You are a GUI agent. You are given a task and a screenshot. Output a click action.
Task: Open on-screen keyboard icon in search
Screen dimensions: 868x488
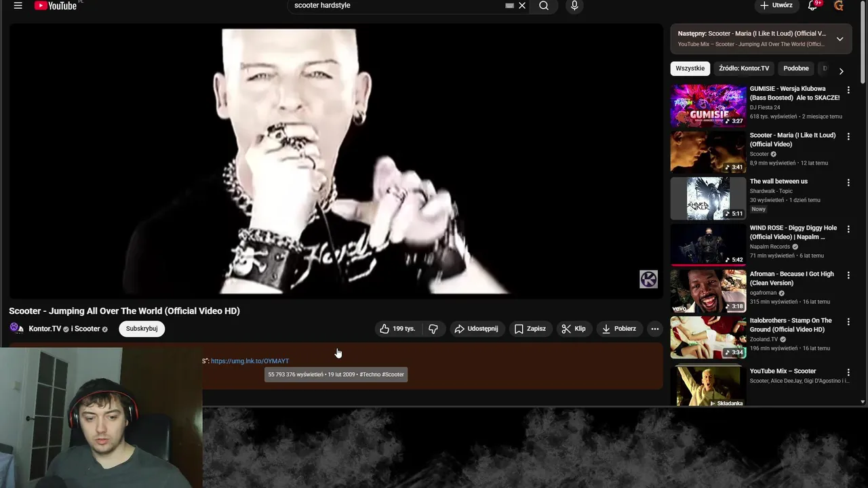[x=509, y=5]
